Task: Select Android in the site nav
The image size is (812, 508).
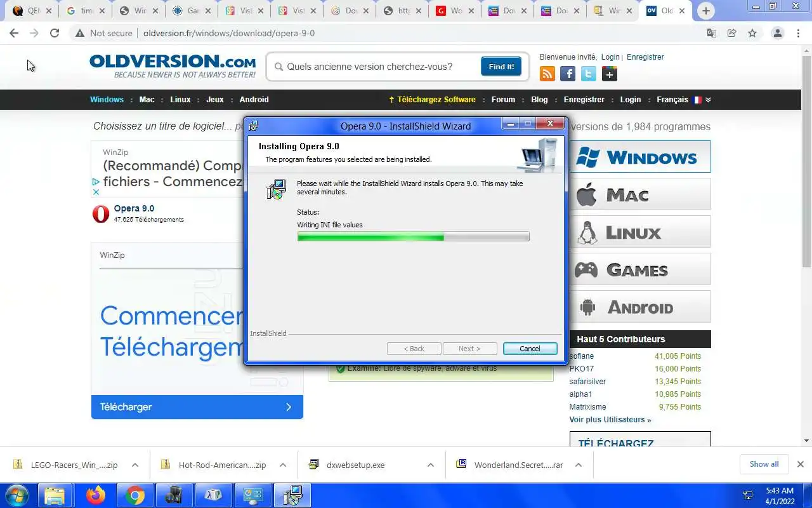Action: coord(254,100)
